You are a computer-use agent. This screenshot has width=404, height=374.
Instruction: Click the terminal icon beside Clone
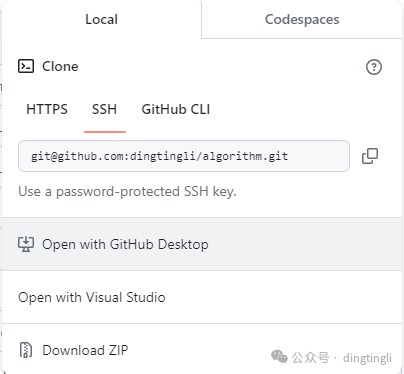click(x=26, y=66)
